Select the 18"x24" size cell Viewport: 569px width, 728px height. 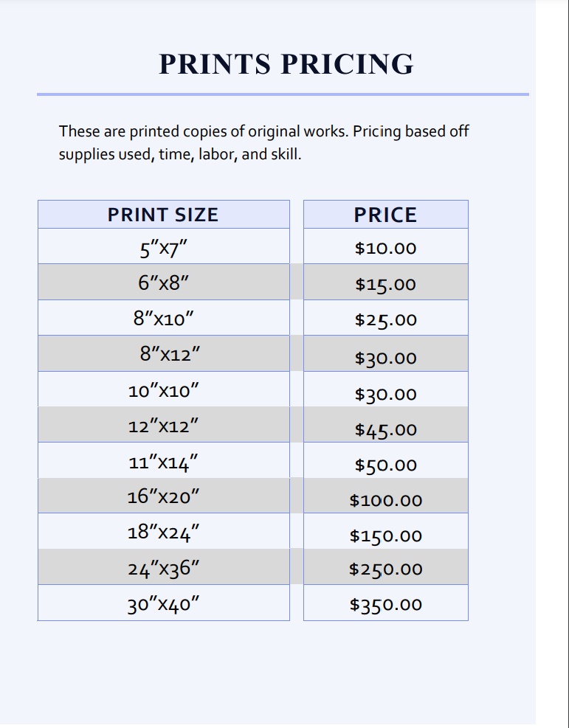[164, 531]
